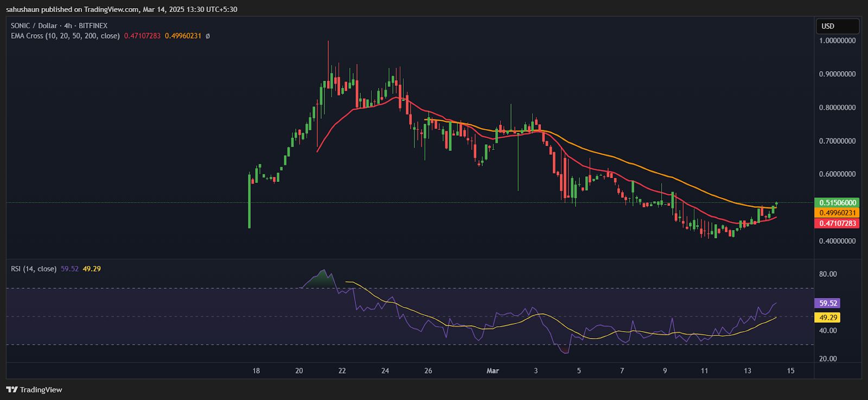Click the red 0.47107283 value in EMA legend
Image resolution: width=868 pixels, height=400 pixels.
142,36
